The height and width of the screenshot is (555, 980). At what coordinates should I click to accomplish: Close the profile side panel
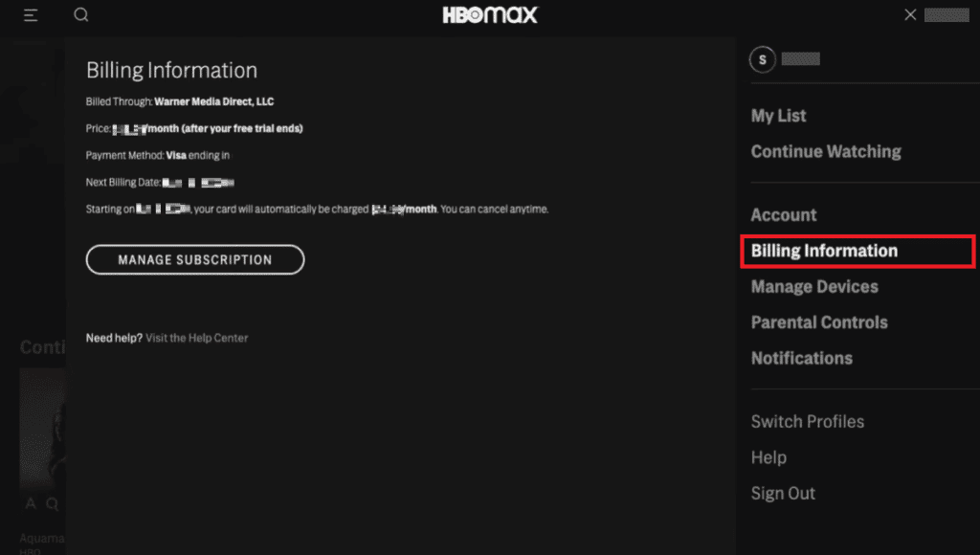910,14
